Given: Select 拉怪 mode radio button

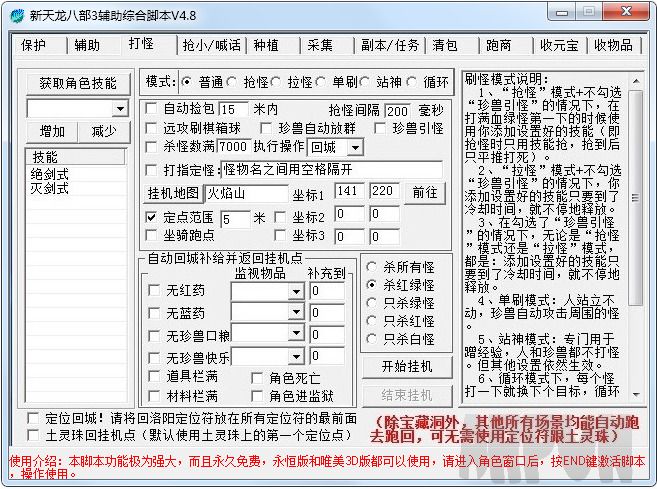Looking at the screenshot, I should tap(275, 82).
